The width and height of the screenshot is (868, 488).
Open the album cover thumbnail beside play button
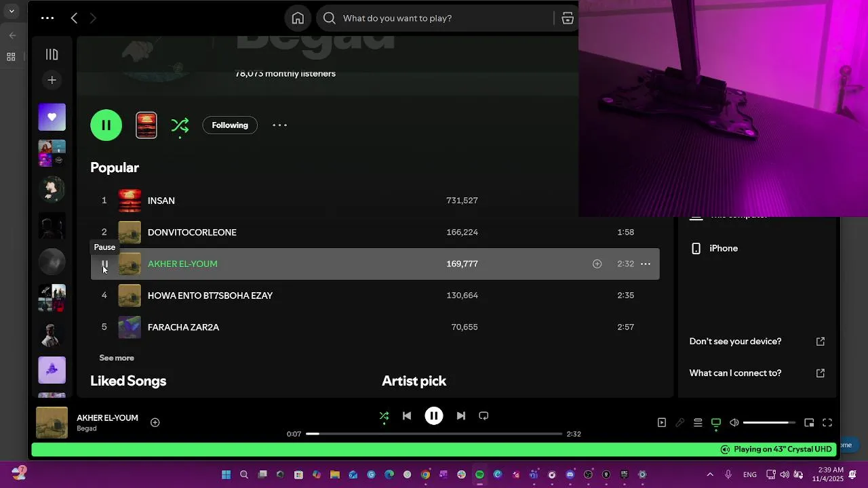click(x=146, y=125)
